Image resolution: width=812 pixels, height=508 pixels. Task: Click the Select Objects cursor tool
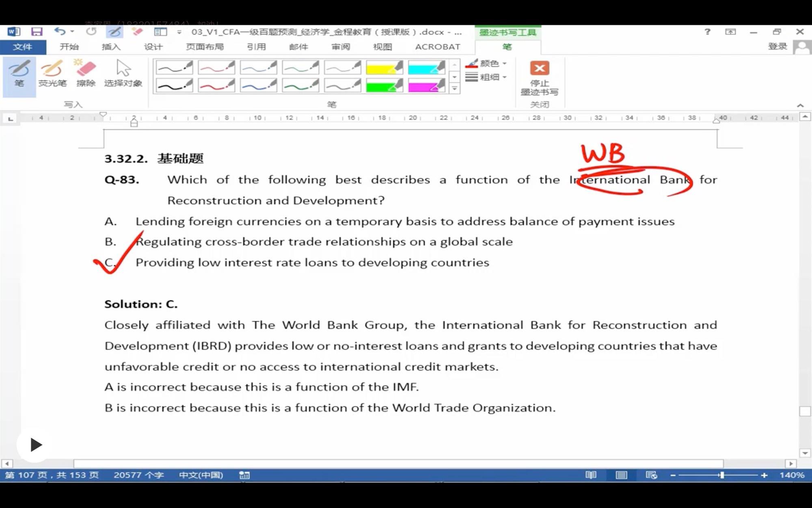(123, 75)
